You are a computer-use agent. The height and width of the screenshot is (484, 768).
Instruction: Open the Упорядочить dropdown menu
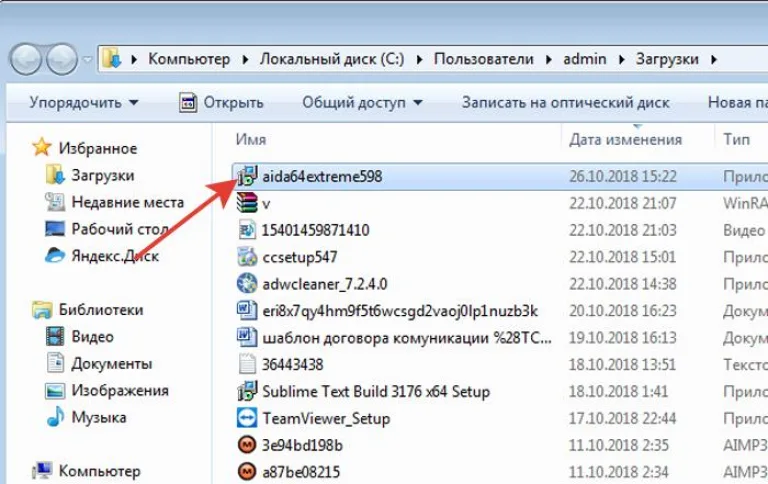point(84,102)
